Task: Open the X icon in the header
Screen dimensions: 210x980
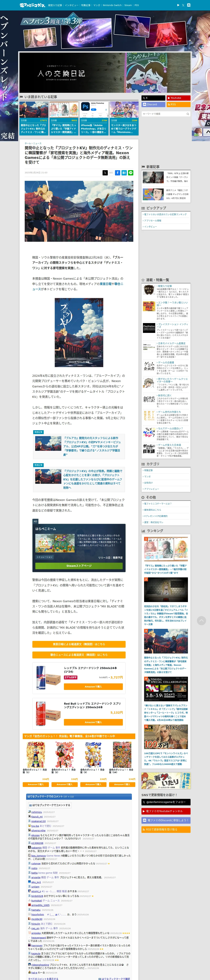Action: point(183,5)
